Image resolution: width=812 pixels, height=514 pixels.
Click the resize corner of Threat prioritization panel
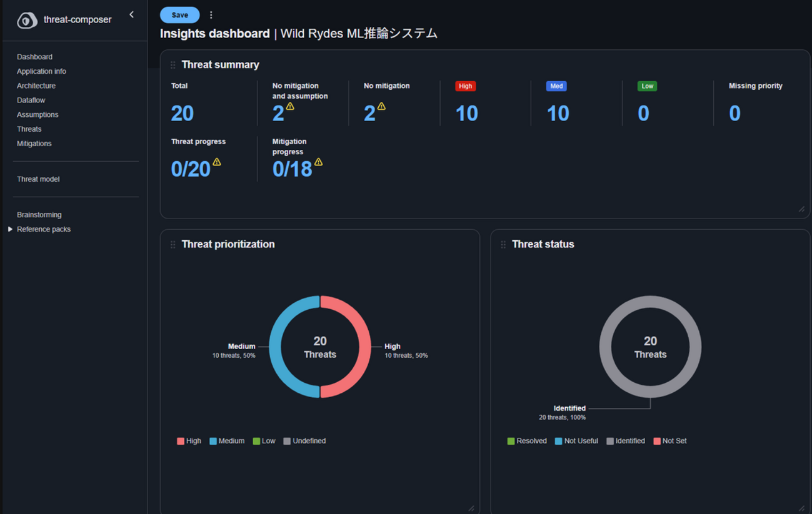[x=471, y=508]
